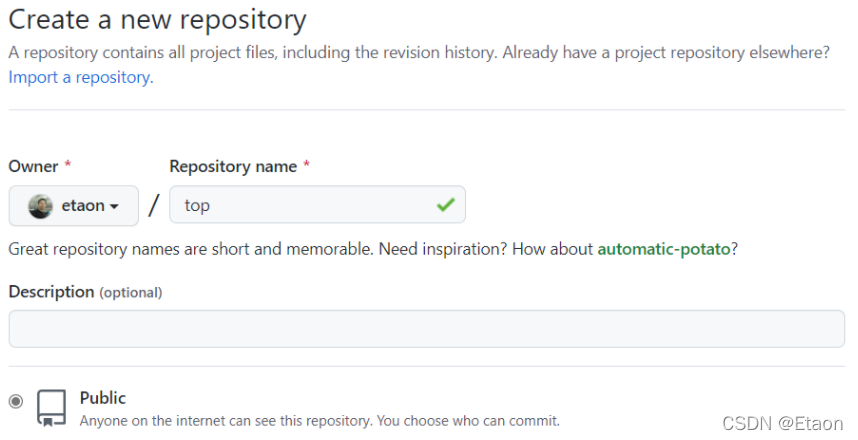The width and height of the screenshot is (858, 440).
Task: Click the caret arrow next to etaon
Action: 115,207
